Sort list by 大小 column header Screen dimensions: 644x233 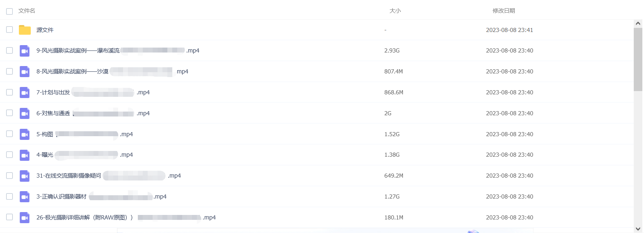pos(395,11)
